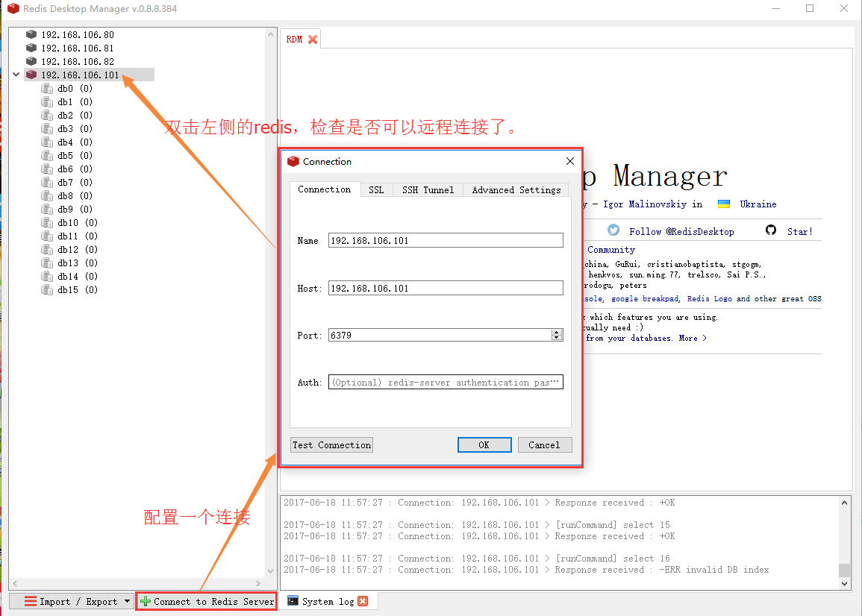The image size is (862, 616).
Task: Open the Advanced Settings tab
Action: pyautogui.click(x=516, y=190)
